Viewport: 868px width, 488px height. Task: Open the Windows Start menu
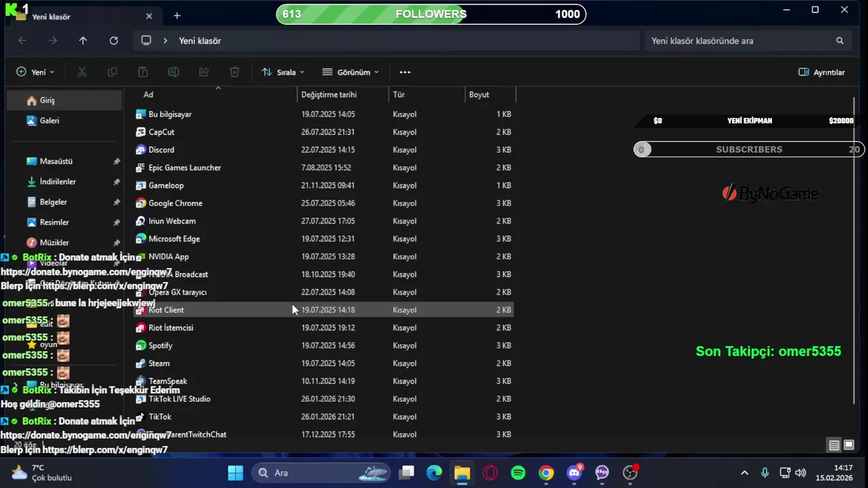[x=235, y=472]
